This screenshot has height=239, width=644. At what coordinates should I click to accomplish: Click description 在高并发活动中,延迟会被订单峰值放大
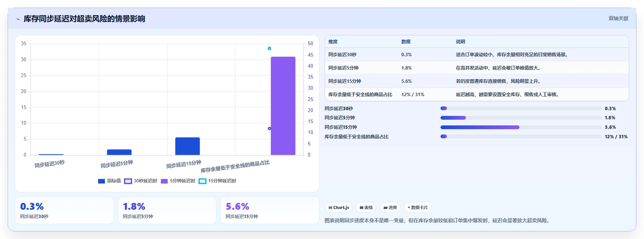(499, 68)
